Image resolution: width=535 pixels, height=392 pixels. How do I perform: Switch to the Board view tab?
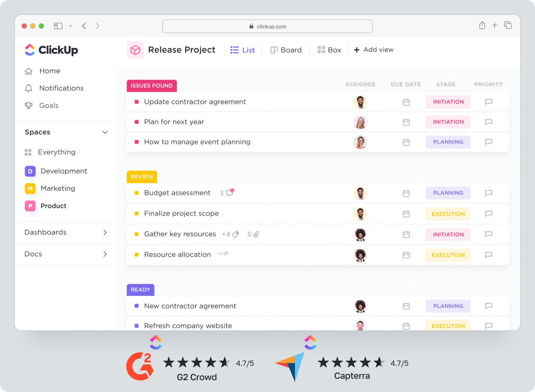click(x=286, y=50)
